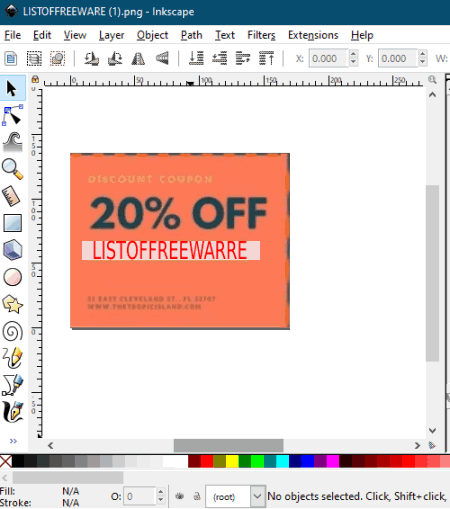Viewport: 450px width, 509px height.
Task: Increase the opacity O stepper
Action: click(x=160, y=492)
